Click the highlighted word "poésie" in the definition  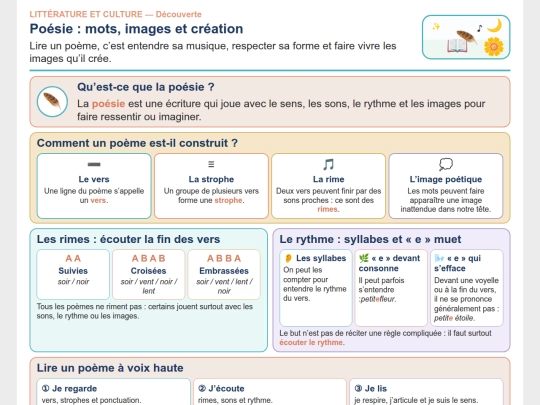(x=108, y=104)
